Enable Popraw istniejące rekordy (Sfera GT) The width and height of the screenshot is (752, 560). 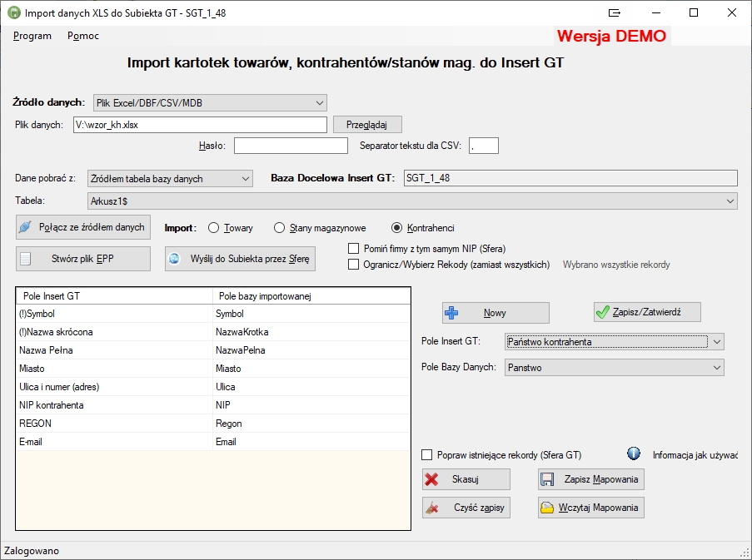tap(427, 455)
